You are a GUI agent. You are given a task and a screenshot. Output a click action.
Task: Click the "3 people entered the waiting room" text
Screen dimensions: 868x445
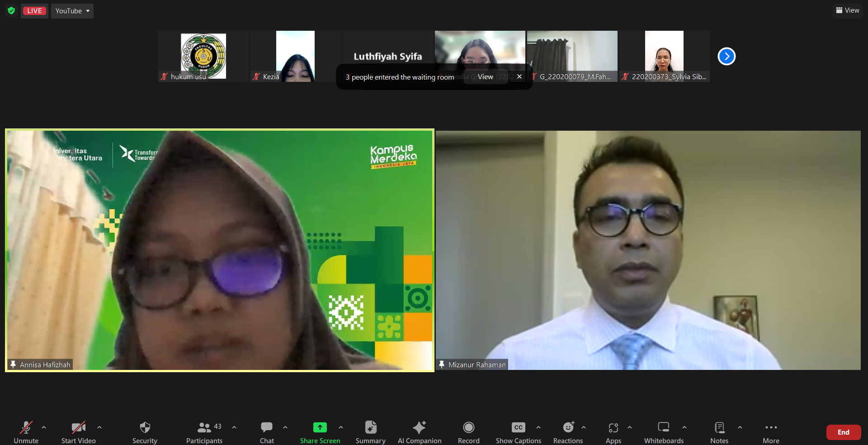click(400, 77)
